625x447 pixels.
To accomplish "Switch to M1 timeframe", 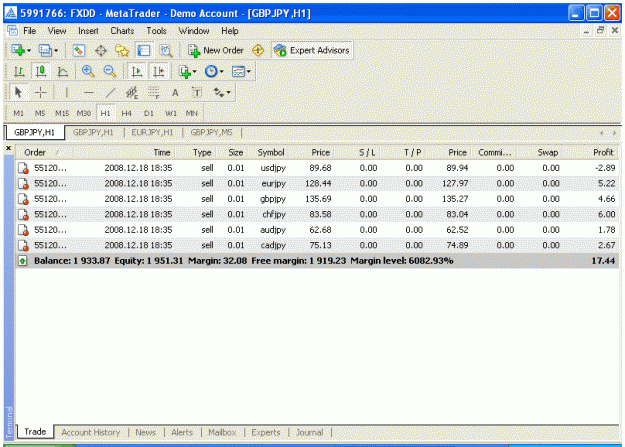I will pyautogui.click(x=18, y=114).
